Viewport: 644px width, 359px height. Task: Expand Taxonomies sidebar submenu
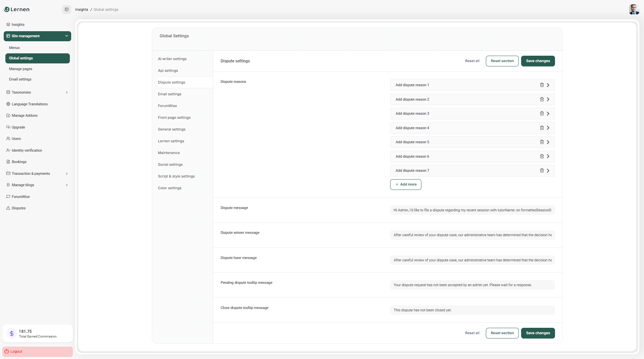66,92
